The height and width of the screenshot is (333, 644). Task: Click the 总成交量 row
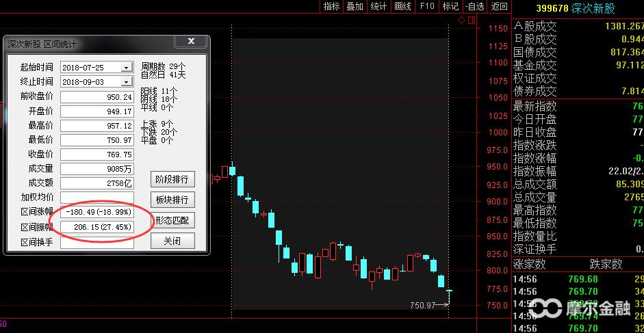click(578, 197)
